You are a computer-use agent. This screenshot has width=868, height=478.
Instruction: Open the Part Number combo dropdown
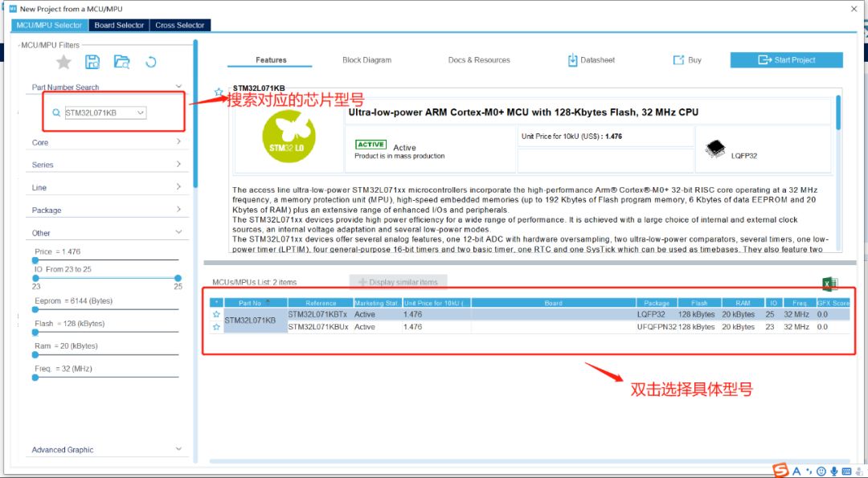[x=141, y=112]
